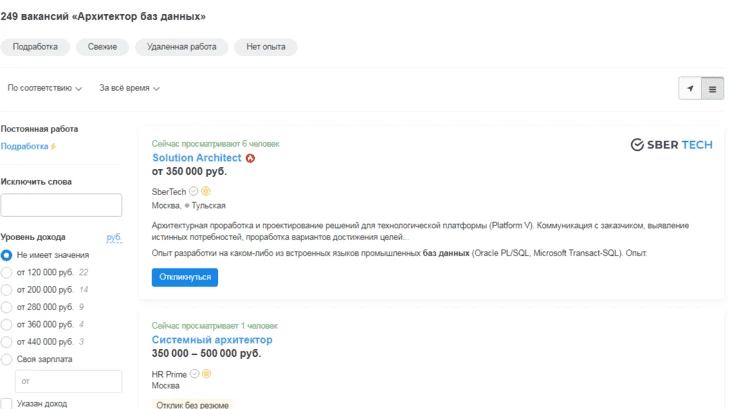Viewport: 730px width, 409px height.
Task: Click SberTech verified checkmark icon
Action: tap(194, 191)
